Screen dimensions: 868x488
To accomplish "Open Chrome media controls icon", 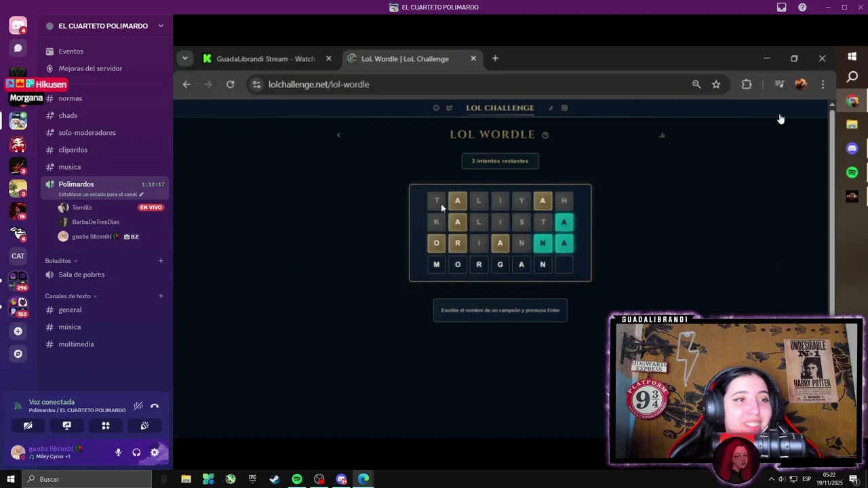I will pyautogui.click(x=779, y=85).
